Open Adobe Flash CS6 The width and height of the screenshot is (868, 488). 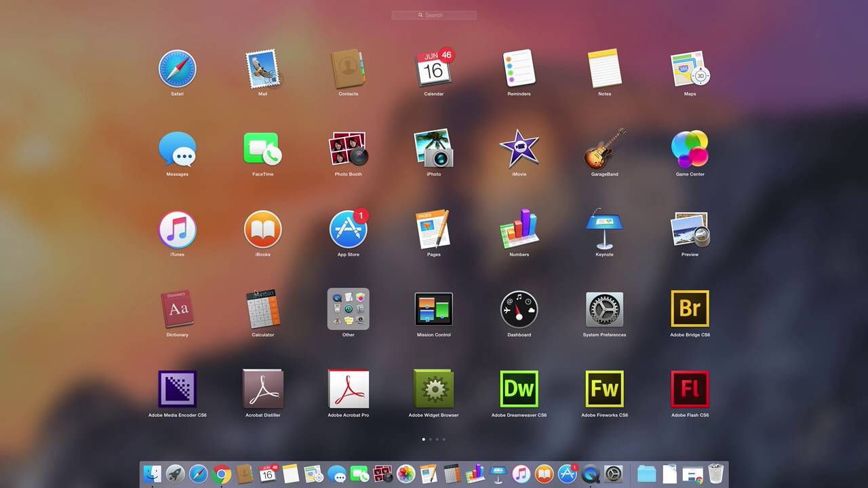tap(690, 389)
